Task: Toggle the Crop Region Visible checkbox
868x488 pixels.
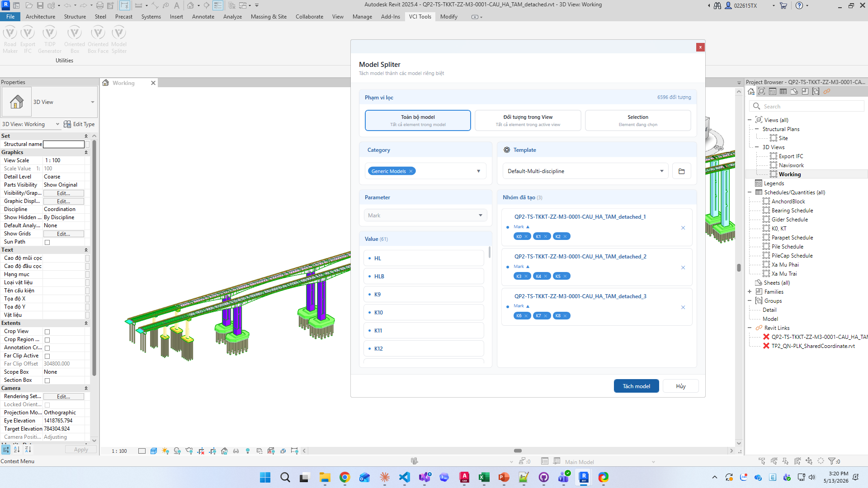Action: point(47,340)
